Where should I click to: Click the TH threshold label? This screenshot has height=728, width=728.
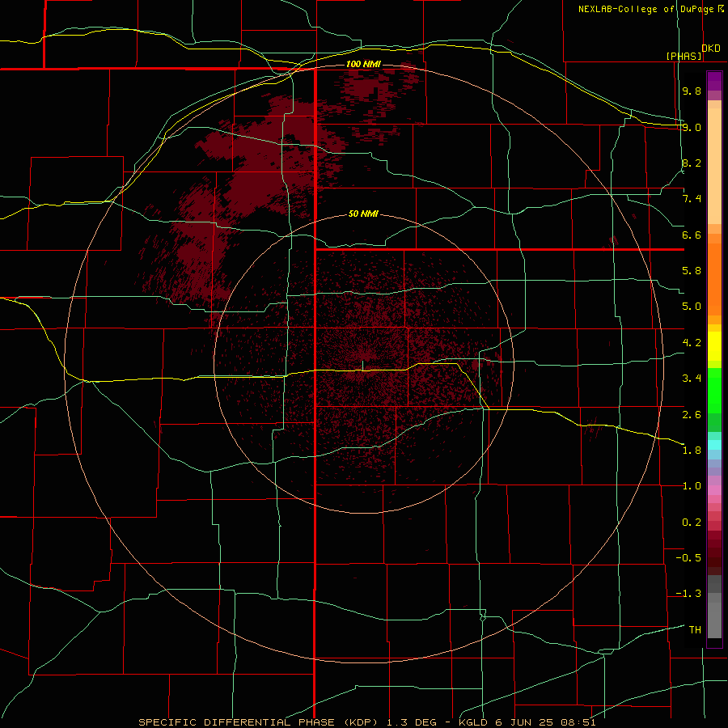pos(695,630)
